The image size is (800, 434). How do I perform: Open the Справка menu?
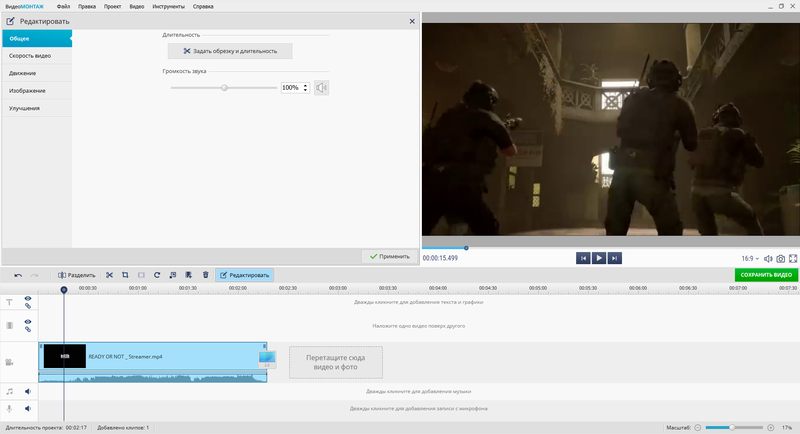tap(203, 7)
